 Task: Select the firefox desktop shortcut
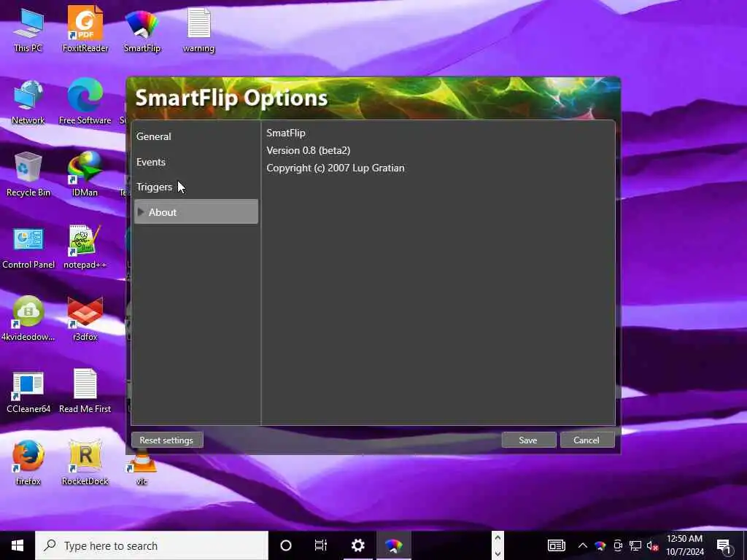point(28,463)
